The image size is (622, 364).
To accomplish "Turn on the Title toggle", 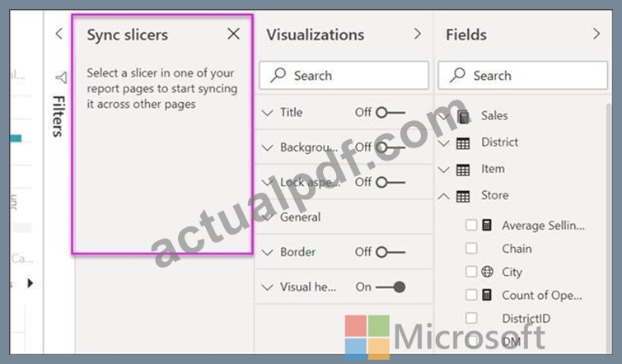I will (x=391, y=113).
